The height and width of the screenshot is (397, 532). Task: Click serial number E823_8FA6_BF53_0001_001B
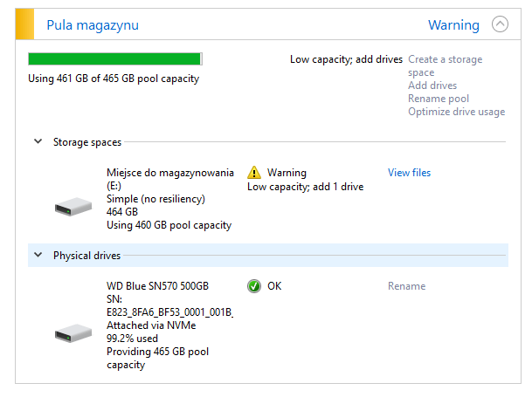click(x=169, y=312)
